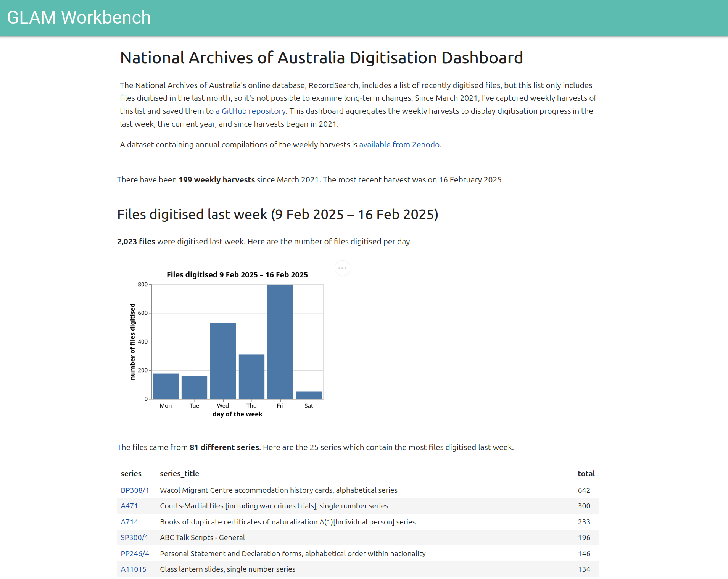
Task: Click the total value 146
Action: pyautogui.click(x=584, y=553)
